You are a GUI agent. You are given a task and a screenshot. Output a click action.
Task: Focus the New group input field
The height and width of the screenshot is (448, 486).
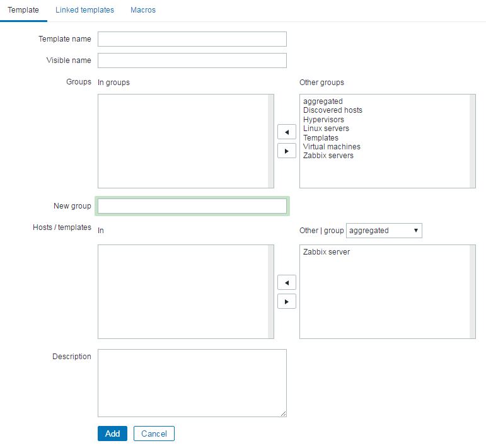(x=192, y=206)
